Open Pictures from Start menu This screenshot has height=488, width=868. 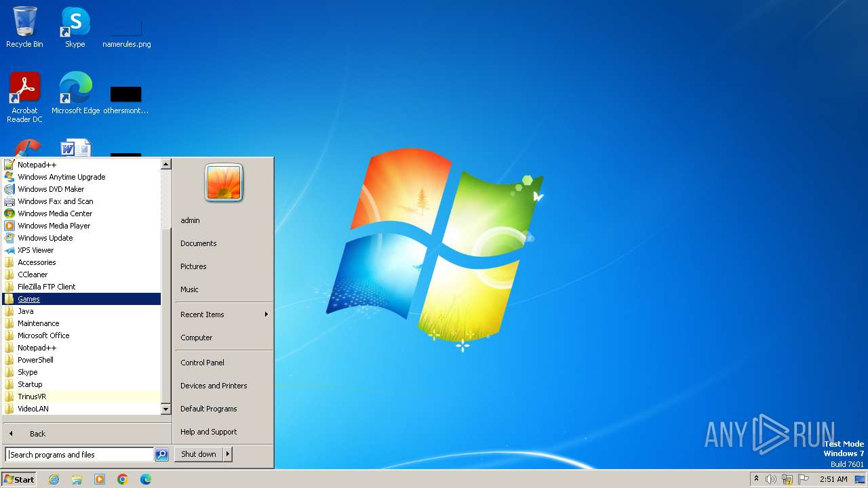point(224,266)
